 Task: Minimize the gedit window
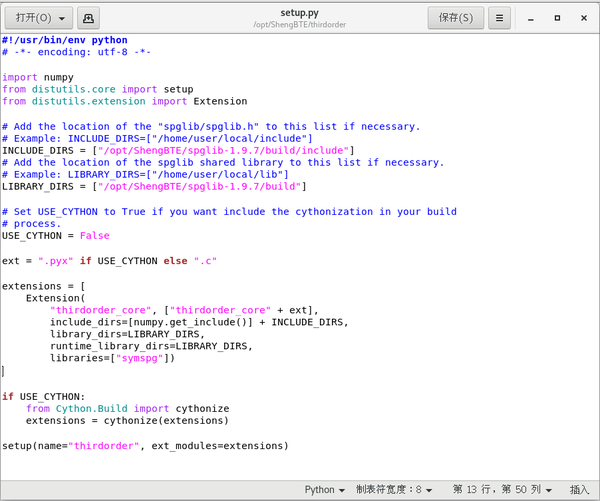click(x=531, y=18)
